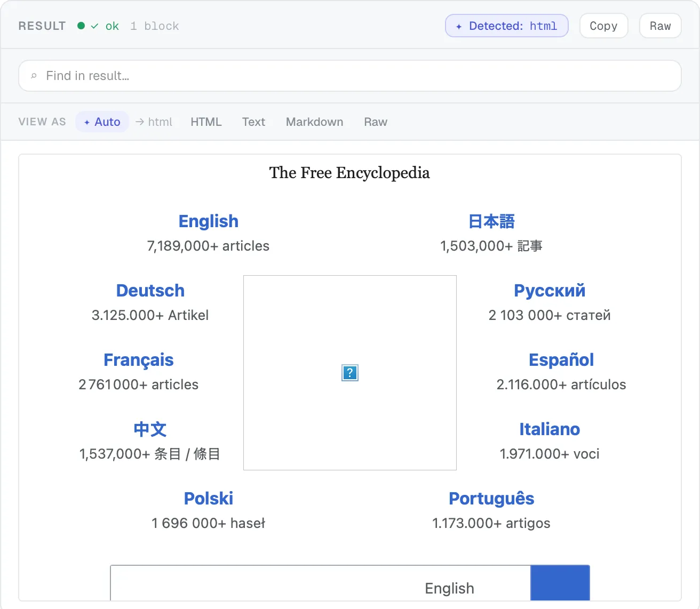
Task: Click the 1 block label
Action: [x=155, y=26]
